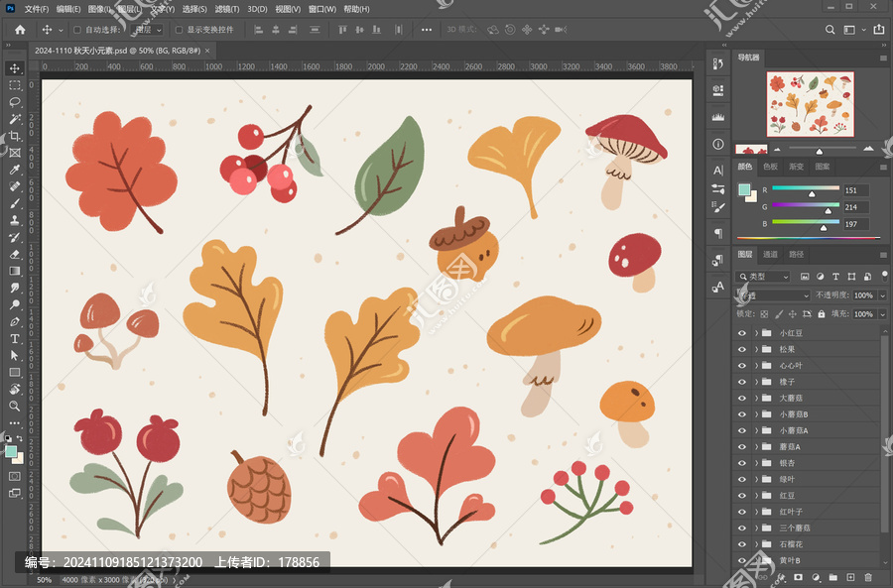This screenshot has height=588, width=893.
Task: Select the Magic Wand tool
Action: click(x=15, y=119)
